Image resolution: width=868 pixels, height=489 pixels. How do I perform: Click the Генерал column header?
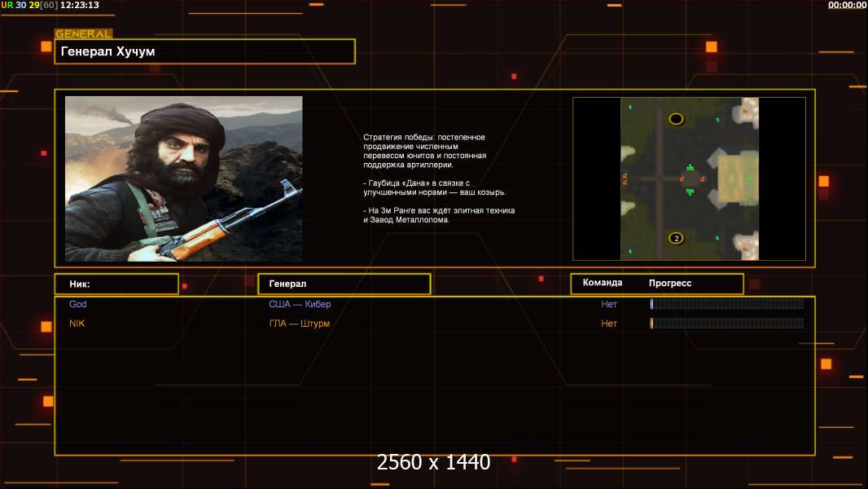coord(344,284)
